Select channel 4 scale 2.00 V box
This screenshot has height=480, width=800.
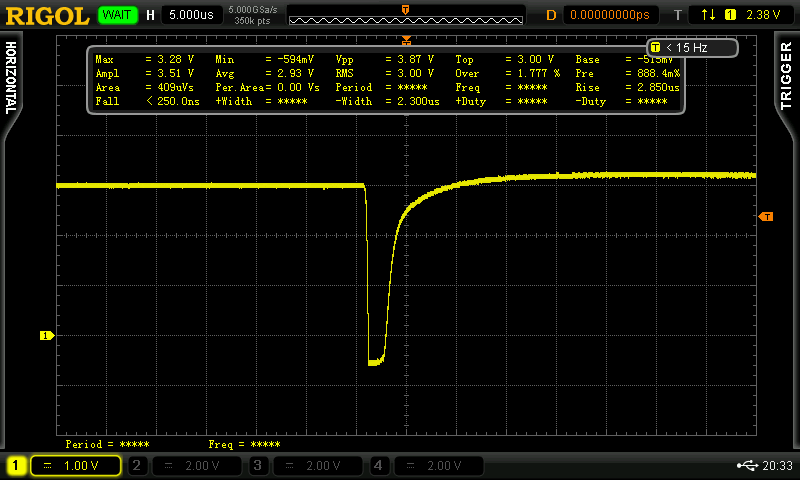click(x=438, y=465)
